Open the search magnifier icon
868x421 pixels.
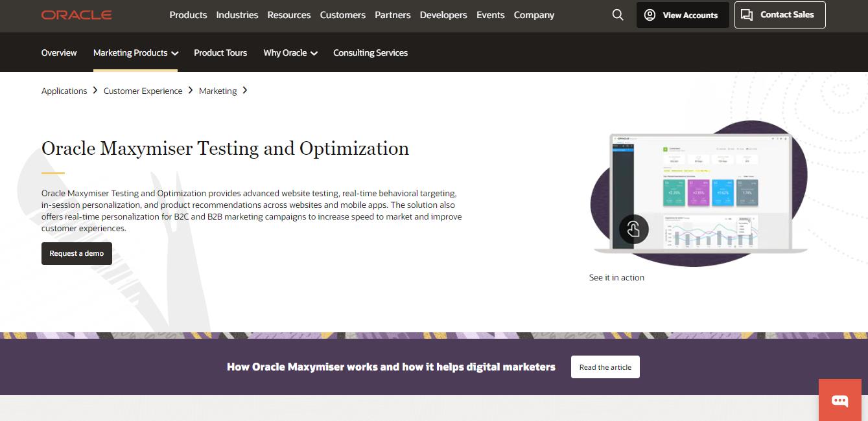(618, 15)
